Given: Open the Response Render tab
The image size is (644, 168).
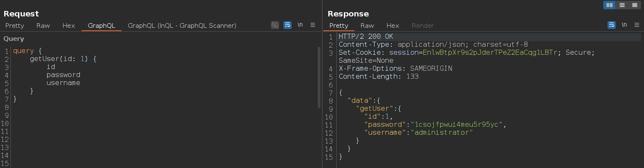Looking at the screenshot, I should click(422, 26).
